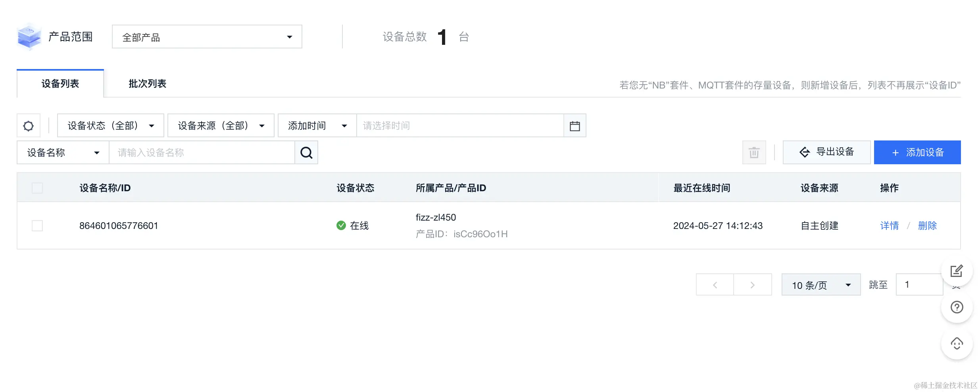980x392 pixels.
Task: Open the floating edit feedback icon
Action: [957, 271]
